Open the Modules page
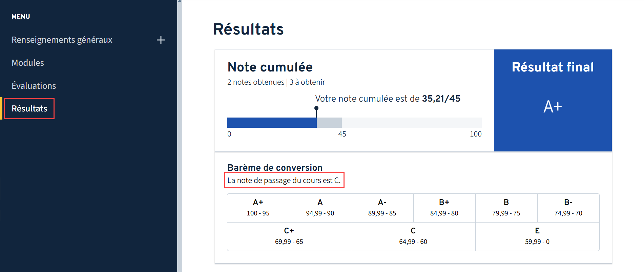 click(x=28, y=63)
